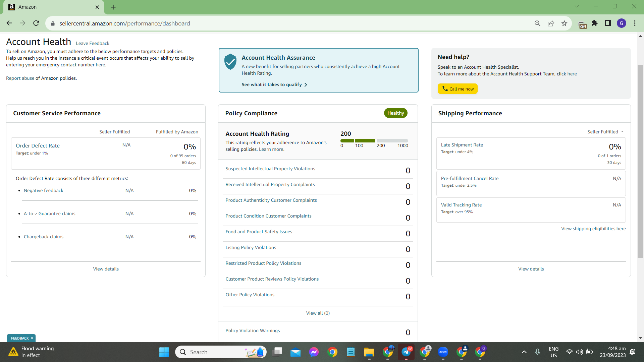Open a new browser tab
The width and height of the screenshot is (644, 362).
[x=113, y=7]
